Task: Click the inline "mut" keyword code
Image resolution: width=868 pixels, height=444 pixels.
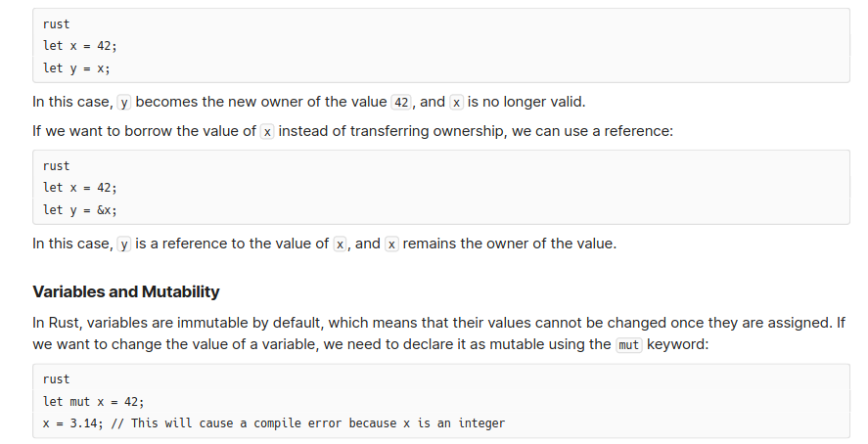Action: [x=629, y=345]
